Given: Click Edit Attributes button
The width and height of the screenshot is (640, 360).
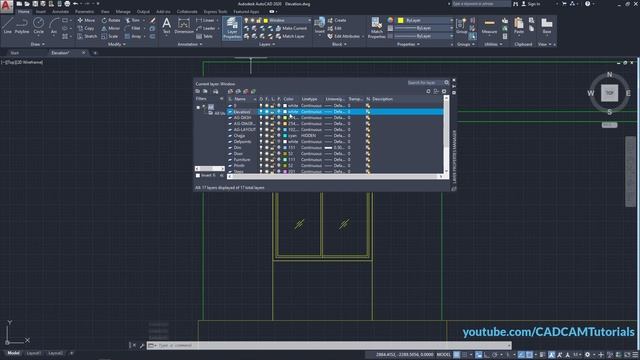Looking at the screenshot, I should [x=344, y=36].
